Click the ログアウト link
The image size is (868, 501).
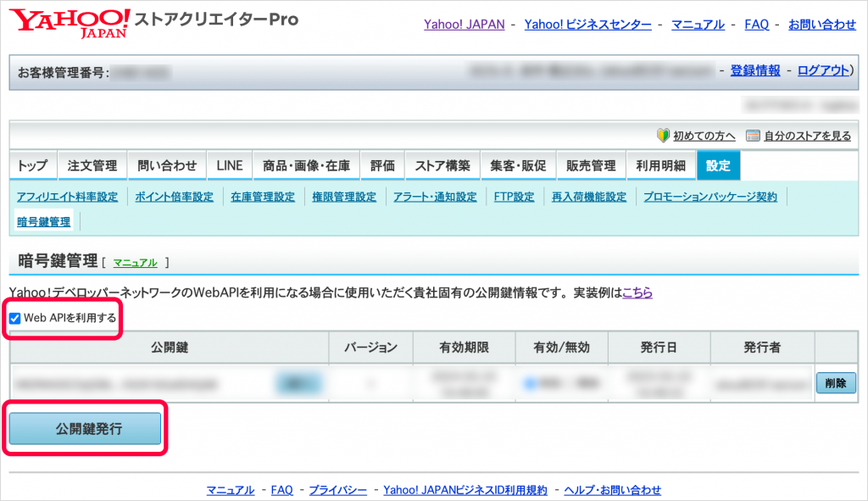point(822,70)
